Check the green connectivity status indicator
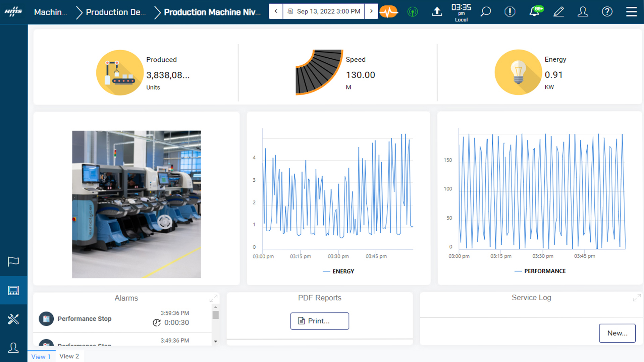Image resolution: width=644 pixels, height=362 pixels. [413, 11]
